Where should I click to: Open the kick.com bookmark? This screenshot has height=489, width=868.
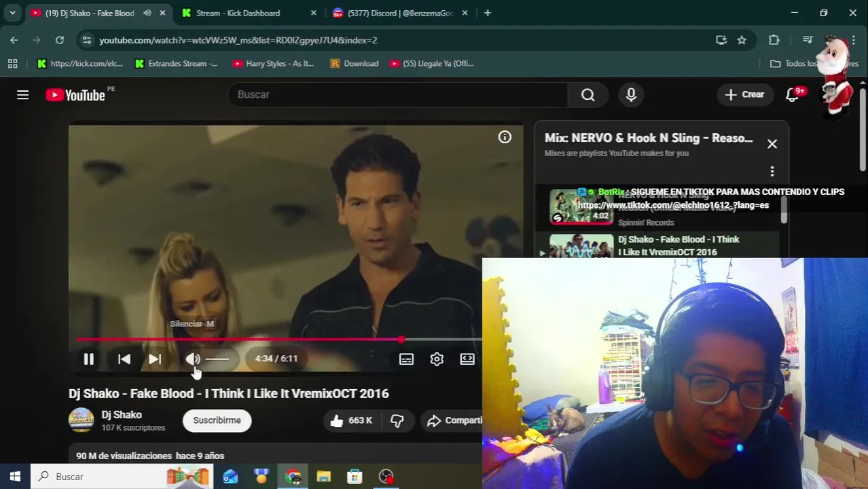click(x=79, y=63)
